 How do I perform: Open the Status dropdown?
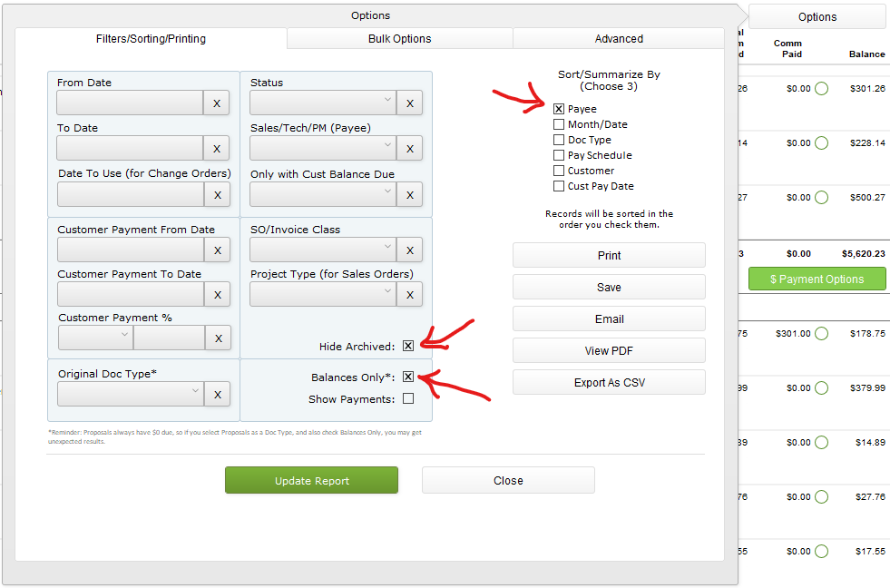(x=323, y=103)
